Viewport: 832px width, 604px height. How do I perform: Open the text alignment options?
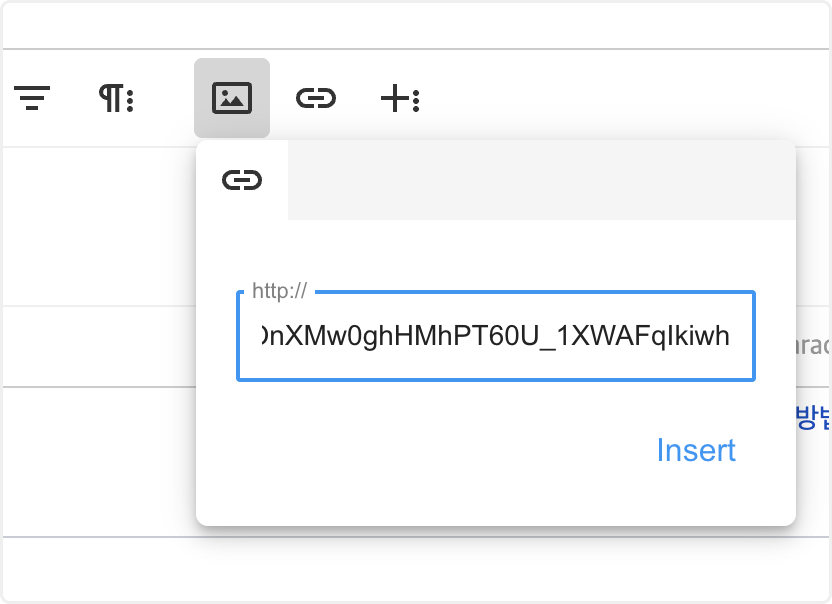[x=32, y=98]
